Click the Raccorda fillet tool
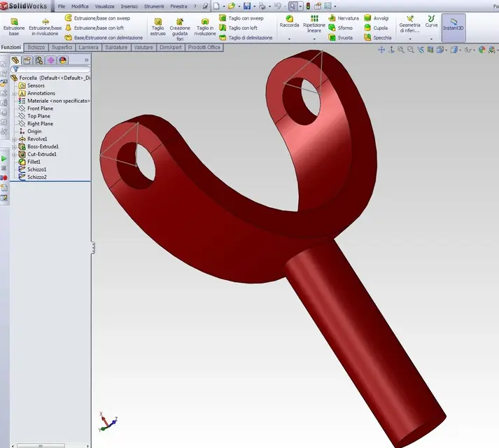 pos(289,21)
